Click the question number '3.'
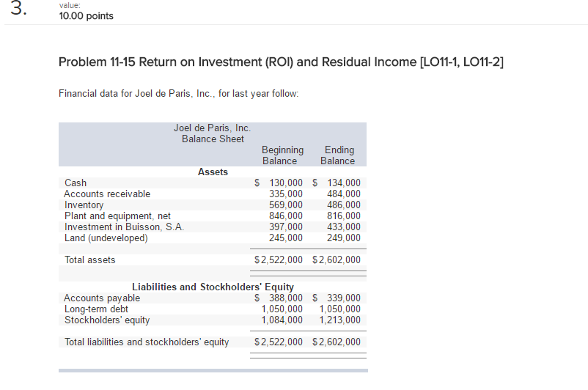Image resolution: width=588 pixels, height=390 pixels. pos(18,8)
